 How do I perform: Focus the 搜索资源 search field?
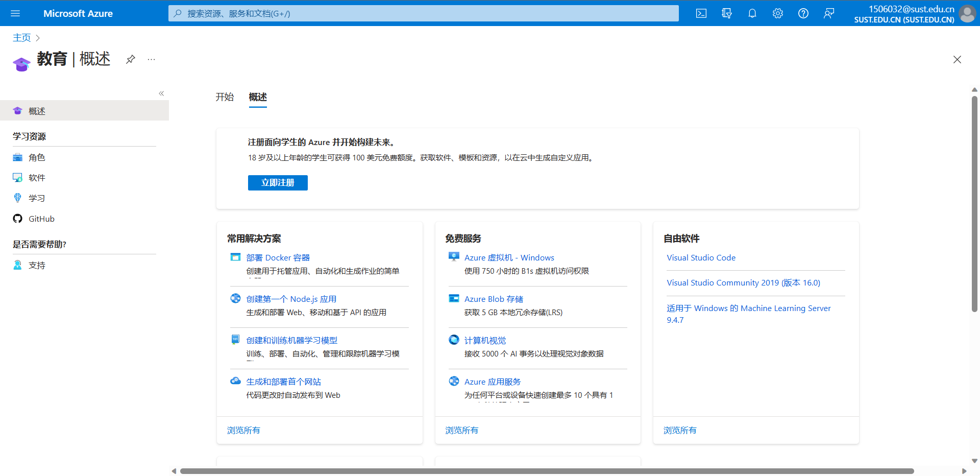coord(424,13)
